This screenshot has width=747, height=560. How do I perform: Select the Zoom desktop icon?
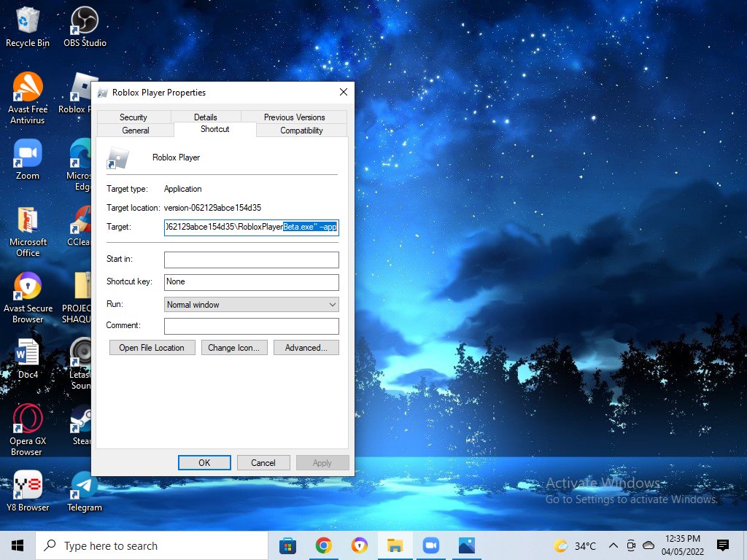[28, 160]
